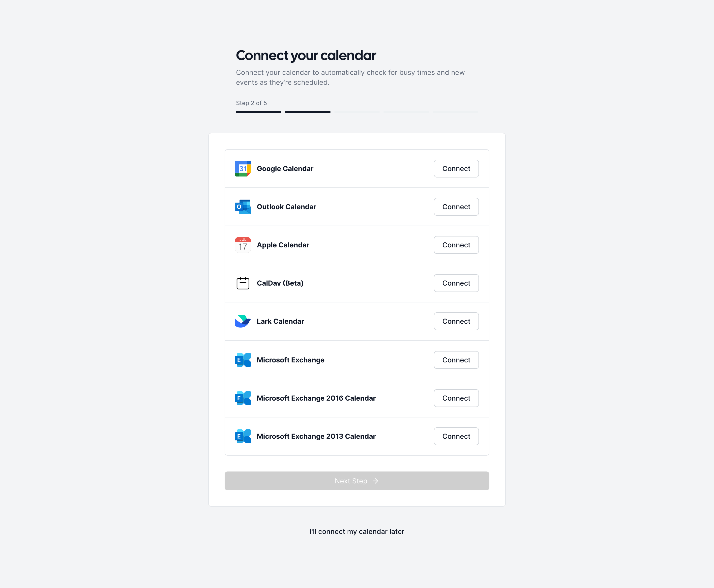Viewport: 714px width, 588px height.
Task: Connect Lark Calendar
Action: pyautogui.click(x=456, y=321)
